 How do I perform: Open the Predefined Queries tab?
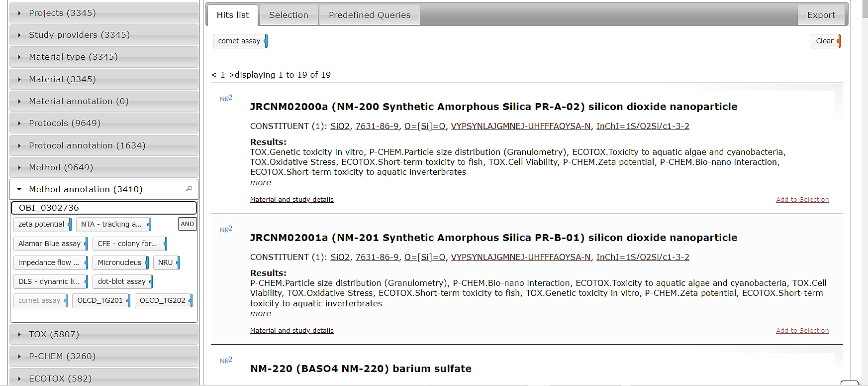click(369, 15)
